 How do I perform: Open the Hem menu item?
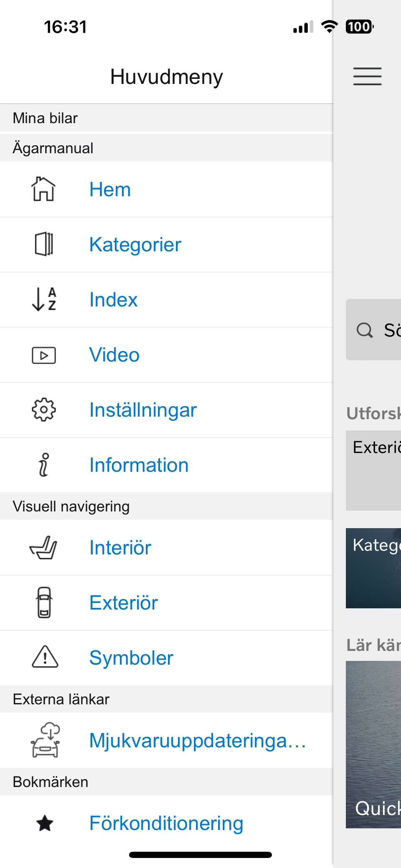166,190
